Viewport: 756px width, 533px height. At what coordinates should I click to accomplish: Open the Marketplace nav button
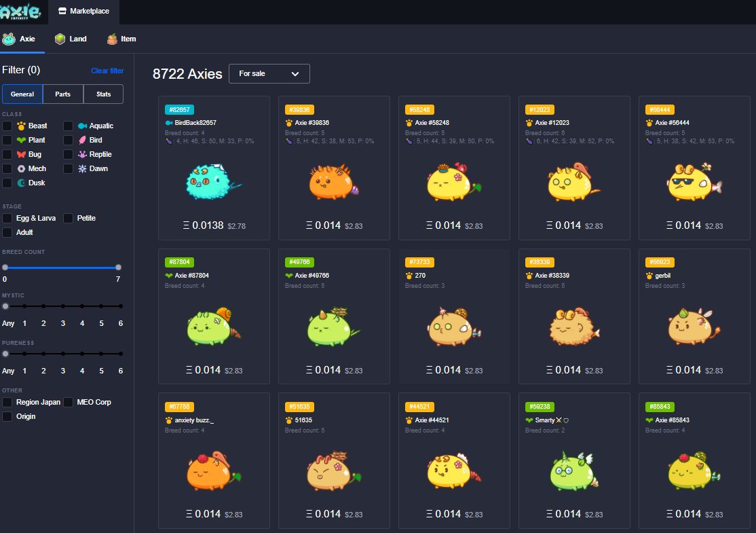(83, 12)
